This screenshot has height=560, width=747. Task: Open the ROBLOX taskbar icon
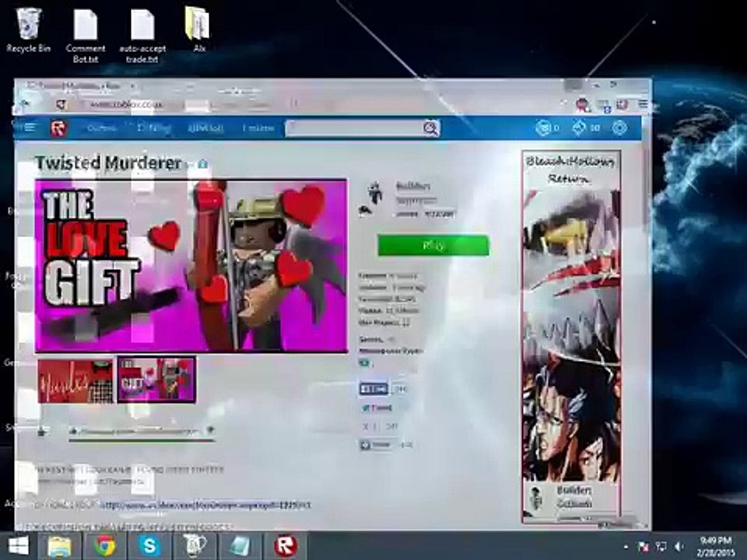(285, 546)
